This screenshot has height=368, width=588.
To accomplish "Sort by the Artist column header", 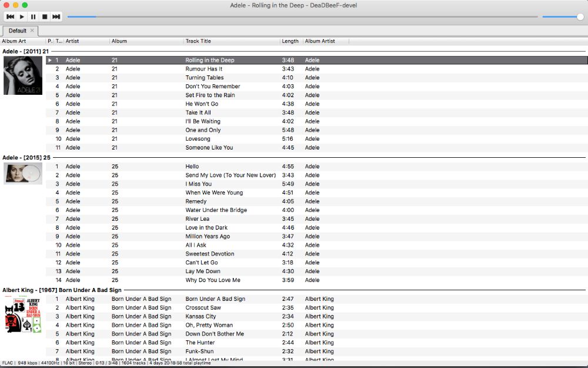I will coord(86,41).
